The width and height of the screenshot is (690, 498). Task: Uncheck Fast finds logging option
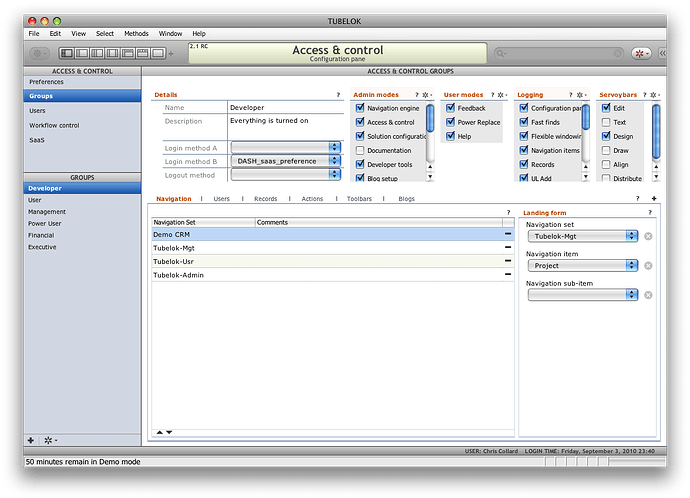point(524,122)
